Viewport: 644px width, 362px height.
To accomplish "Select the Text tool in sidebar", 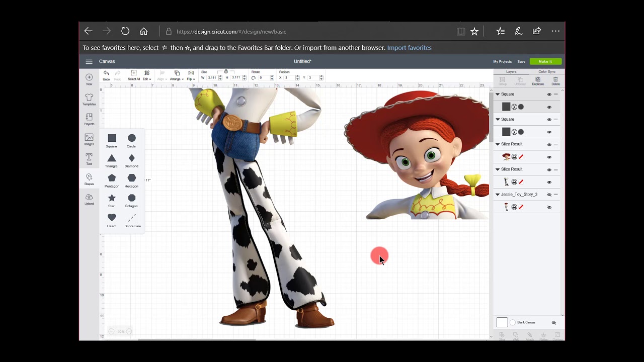I will click(89, 159).
